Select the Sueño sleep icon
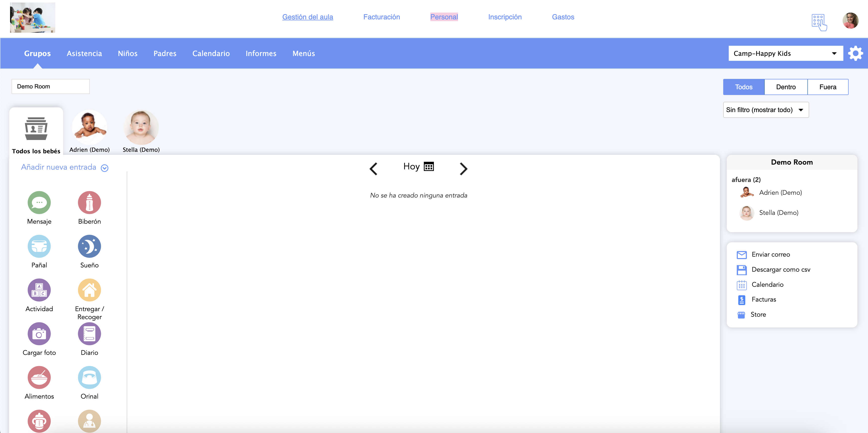Screen dimensions: 868x433 point(89,246)
